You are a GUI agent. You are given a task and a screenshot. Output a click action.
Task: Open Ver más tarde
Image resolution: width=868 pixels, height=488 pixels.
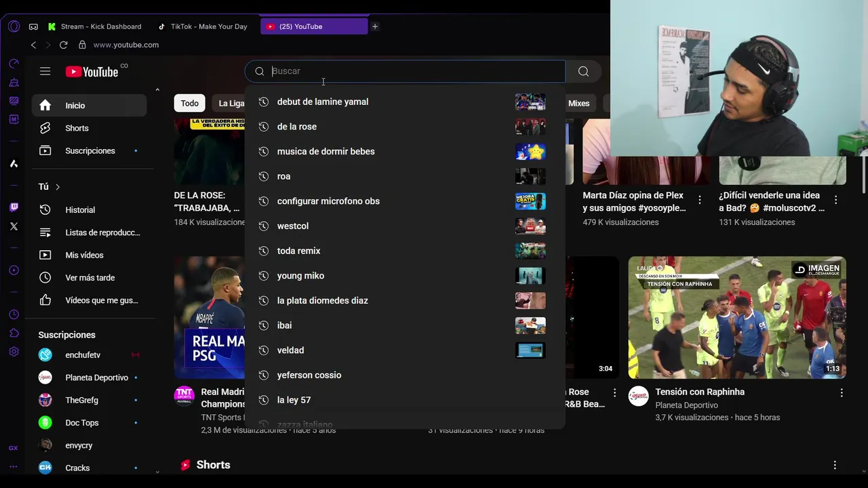coord(89,277)
